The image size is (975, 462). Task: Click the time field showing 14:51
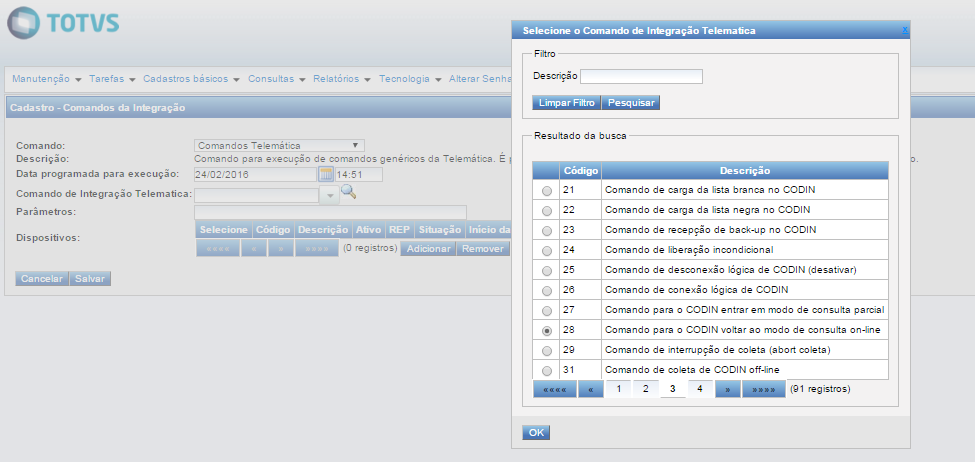tap(359, 175)
